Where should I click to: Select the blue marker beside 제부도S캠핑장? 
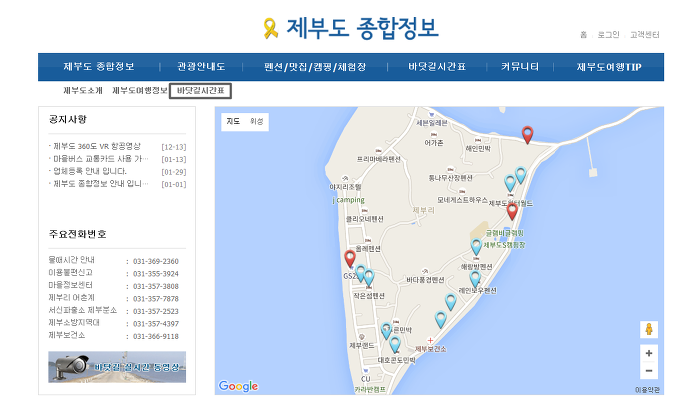click(x=476, y=246)
